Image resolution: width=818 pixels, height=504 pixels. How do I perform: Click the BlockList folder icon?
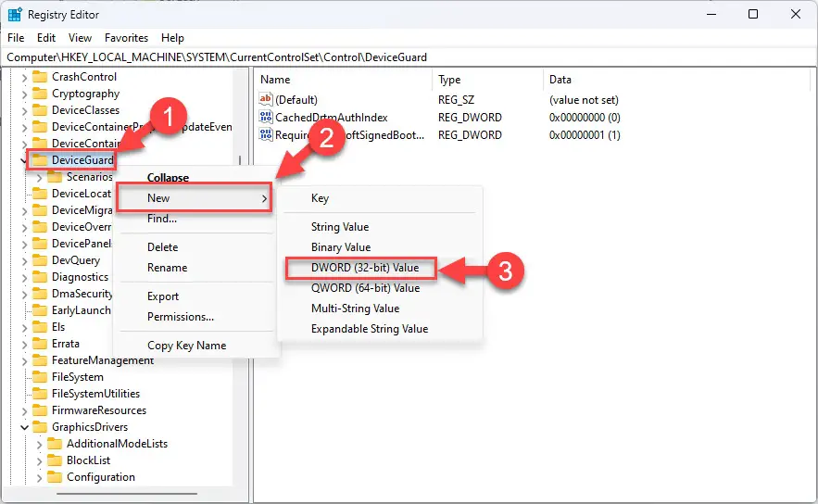pyautogui.click(x=55, y=460)
